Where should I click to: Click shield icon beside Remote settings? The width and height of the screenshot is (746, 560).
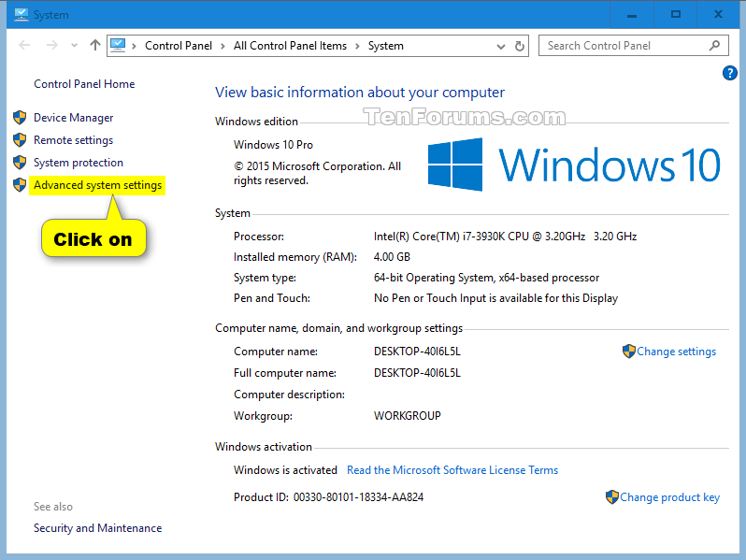(20, 139)
